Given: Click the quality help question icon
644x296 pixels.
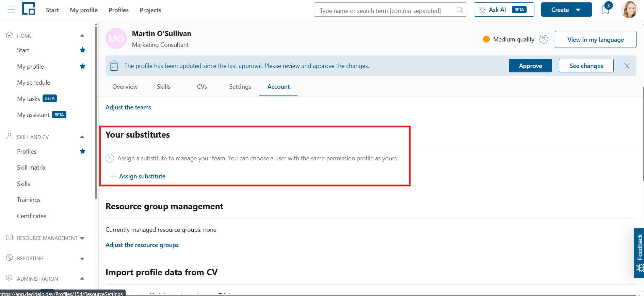Looking at the screenshot, I should (544, 39).
